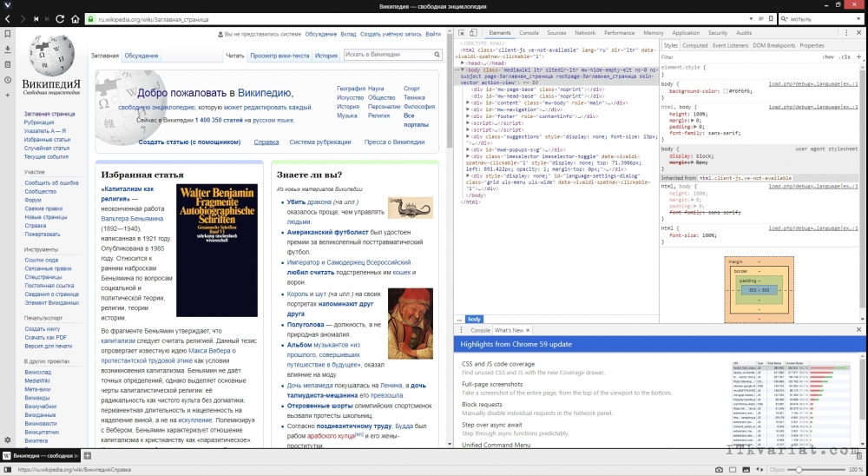Open closed tabs trash can
Image resolution: width=868 pixels, height=476 pixels.
coord(859,456)
